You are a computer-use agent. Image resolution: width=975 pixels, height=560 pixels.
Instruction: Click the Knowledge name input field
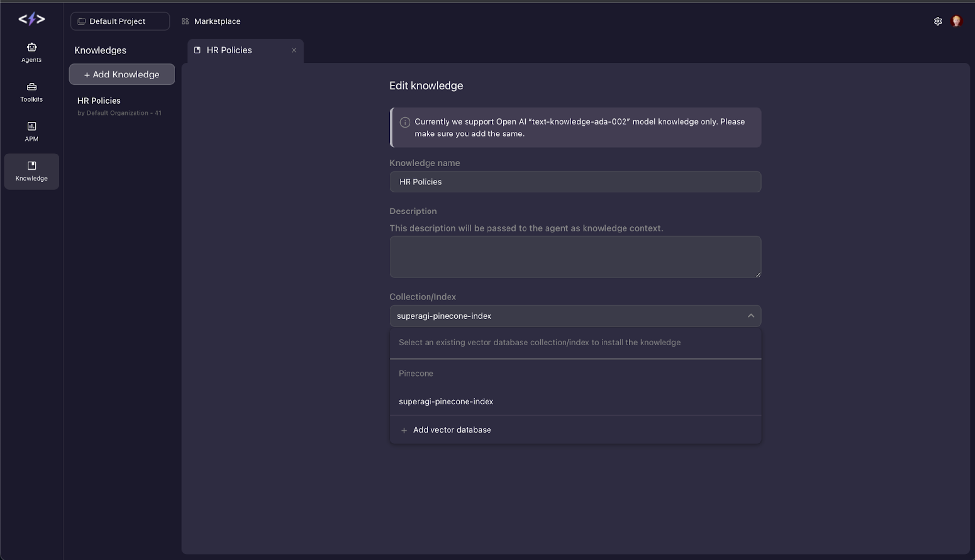point(575,181)
